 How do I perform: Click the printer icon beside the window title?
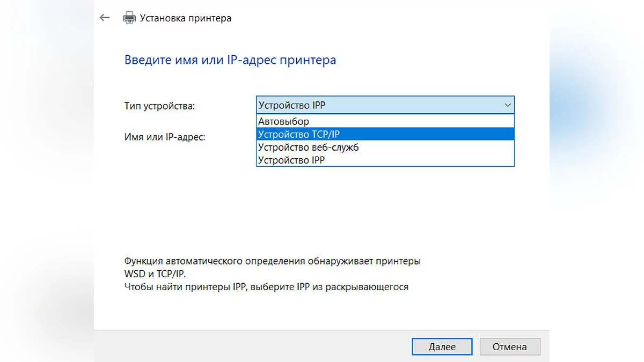(129, 18)
